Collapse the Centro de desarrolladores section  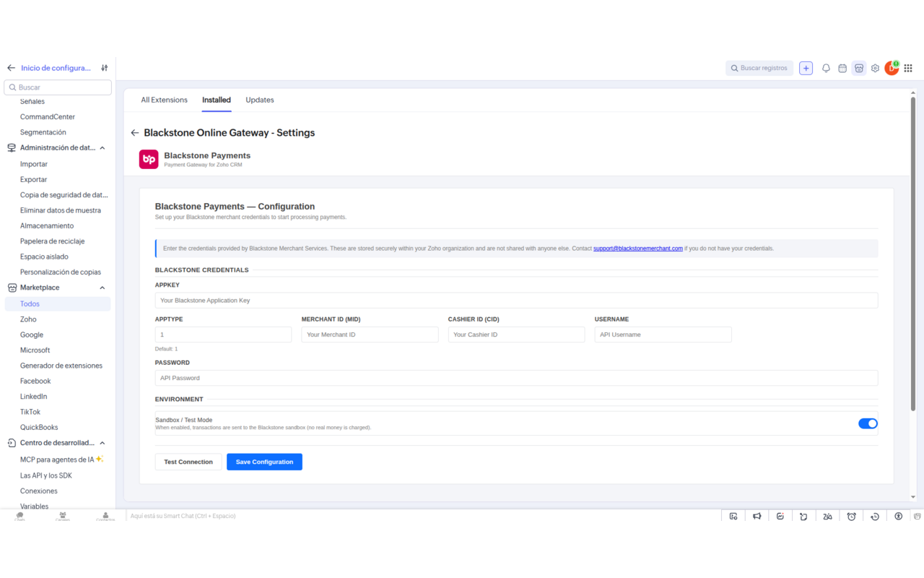[102, 443]
